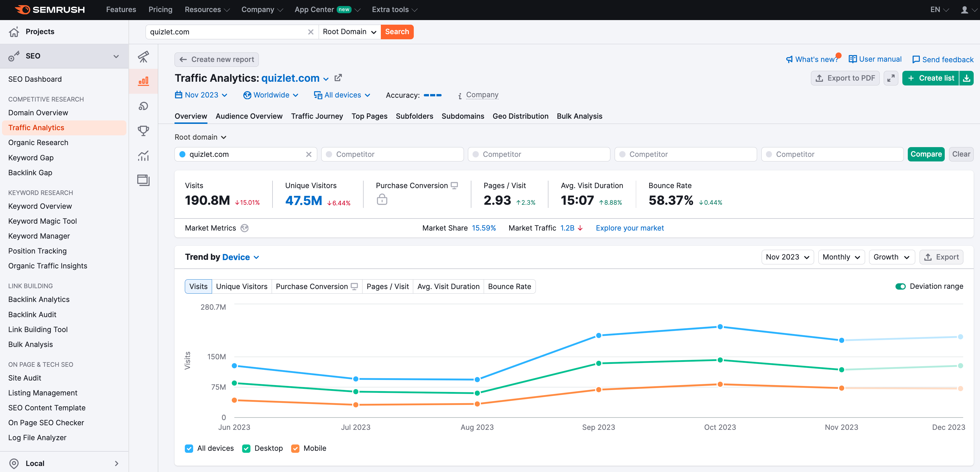Click the Company info icon
This screenshot has width=980, height=472.
click(x=460, y=95)
